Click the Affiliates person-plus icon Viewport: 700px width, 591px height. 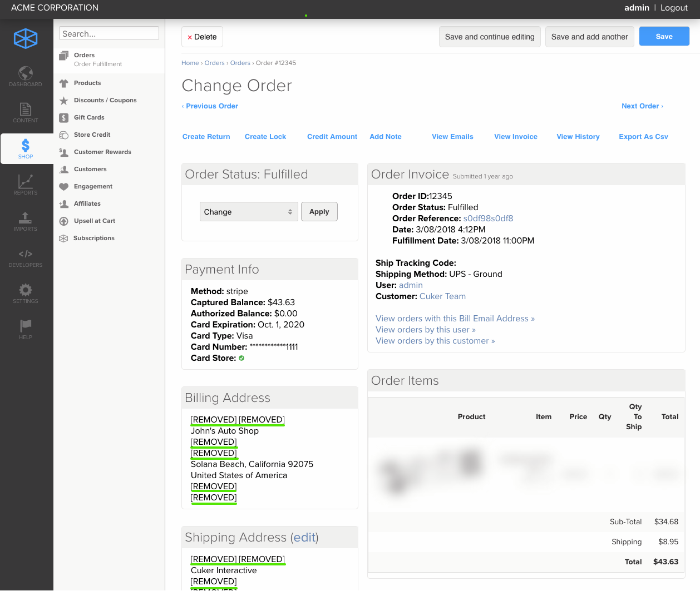[x=63, y=204]
